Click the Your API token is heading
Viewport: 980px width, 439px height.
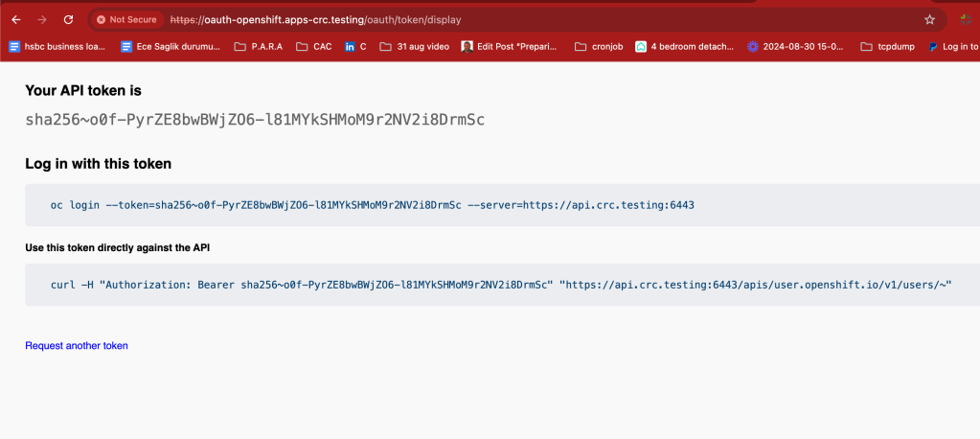83,91
